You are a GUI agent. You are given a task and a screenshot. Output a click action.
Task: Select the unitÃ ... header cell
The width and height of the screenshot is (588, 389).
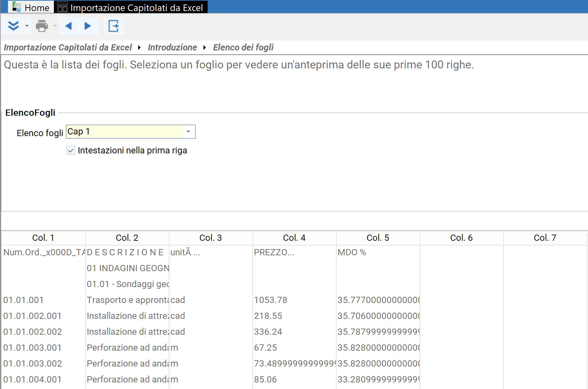211,252
